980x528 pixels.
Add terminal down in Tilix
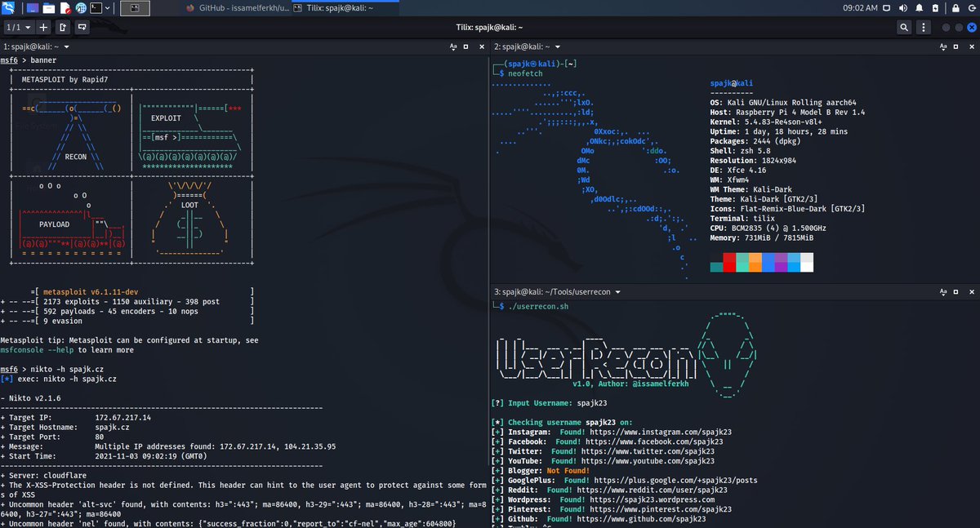coord(82,27)
